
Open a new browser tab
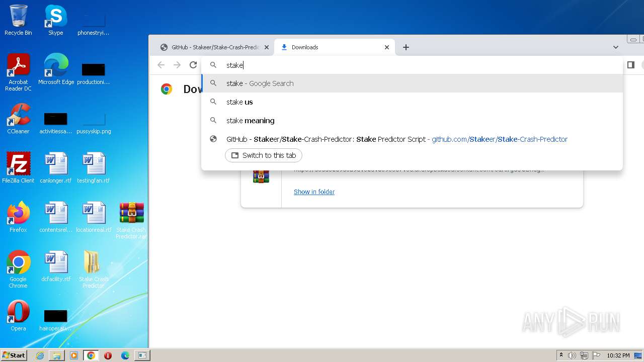(406, 47)
